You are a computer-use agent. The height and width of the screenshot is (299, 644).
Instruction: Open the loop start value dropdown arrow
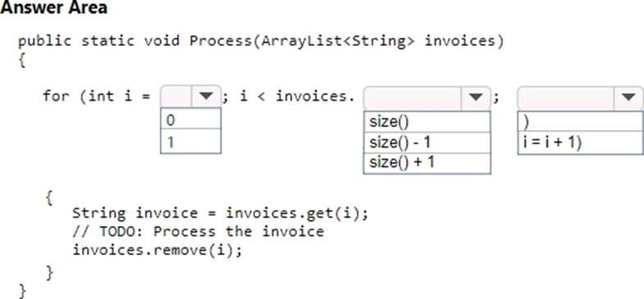pos(206,97)
